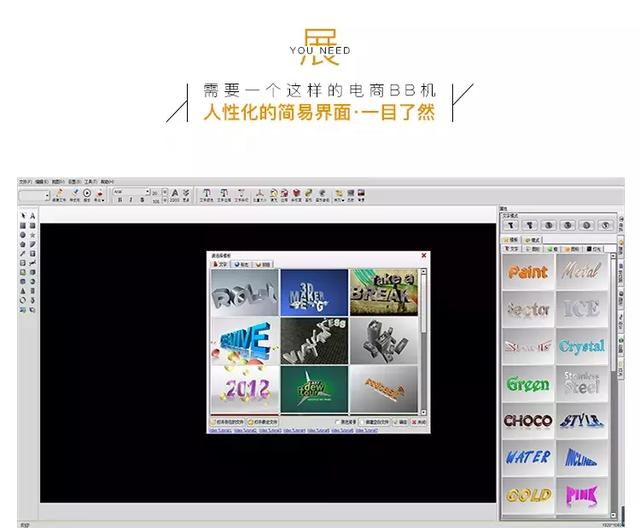Click the selection arrow tool in left palette
Image resolution: width=640 pixels, height=528 pixels.
(x=23, y=216)
